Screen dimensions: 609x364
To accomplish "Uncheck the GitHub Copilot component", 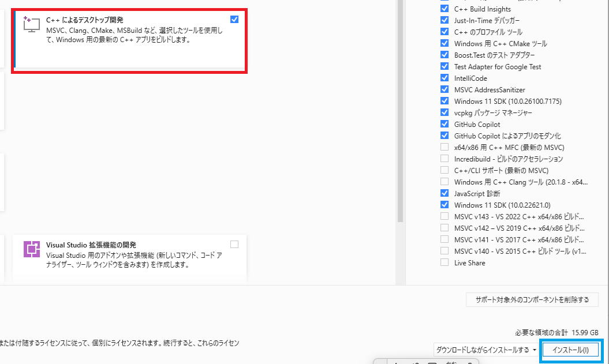I will [x=444, y=124].
